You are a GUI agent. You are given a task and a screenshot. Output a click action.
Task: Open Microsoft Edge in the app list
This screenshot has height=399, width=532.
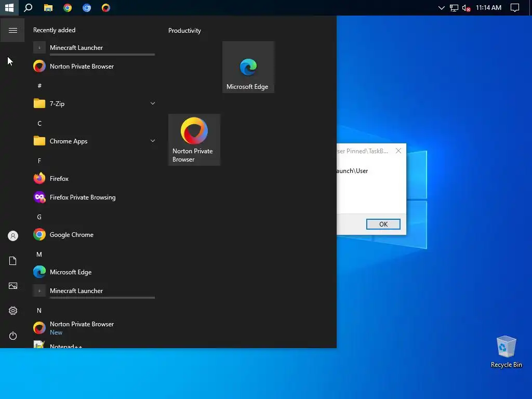pos(95,272)
